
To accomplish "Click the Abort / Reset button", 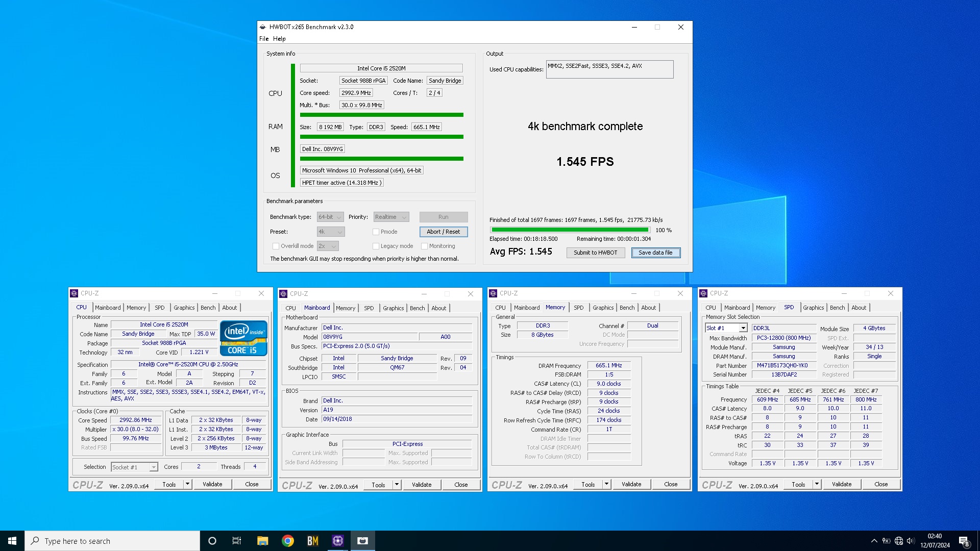I will (x=444, y=232).
